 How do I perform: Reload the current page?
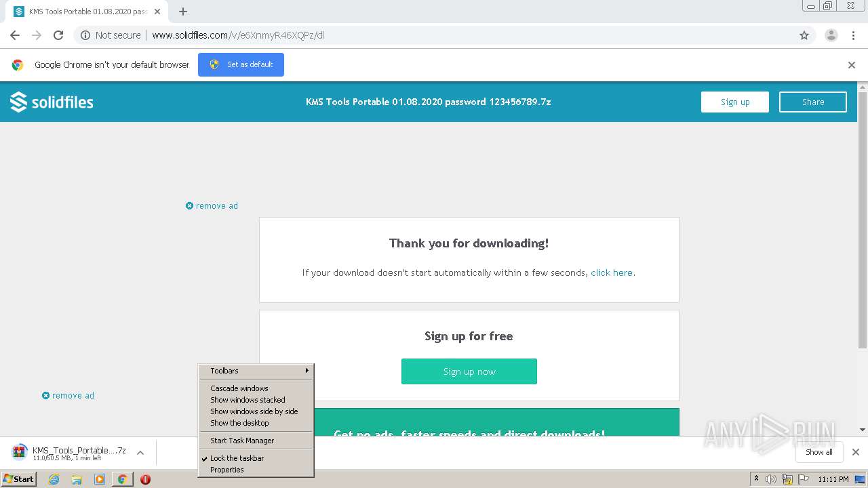(x=58, y=35)
